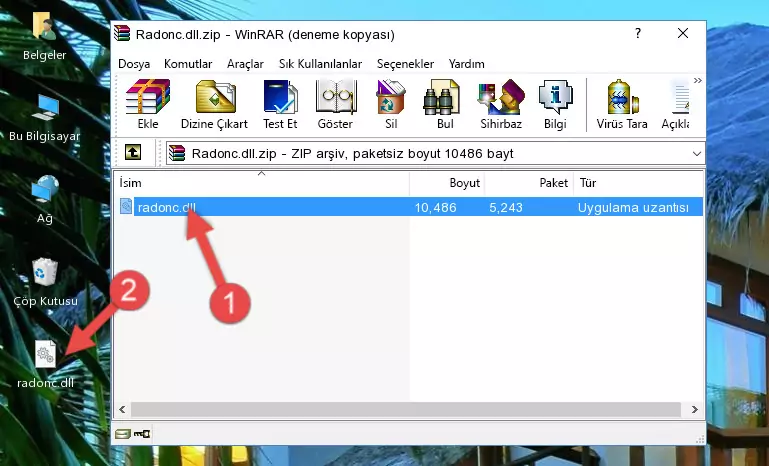Click the 5,243 packed size value
Viewport: 769px width, 466px height.
506,207
